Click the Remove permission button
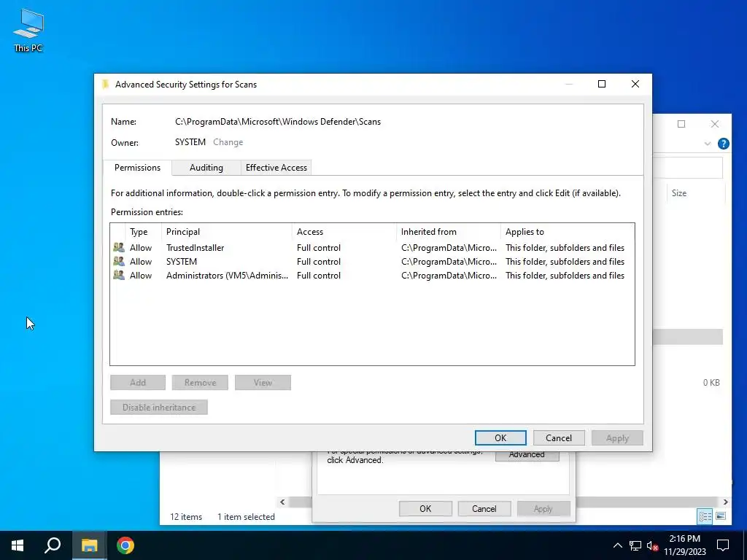This screenshot has height=560, width=747. click(x=200, y=382)
